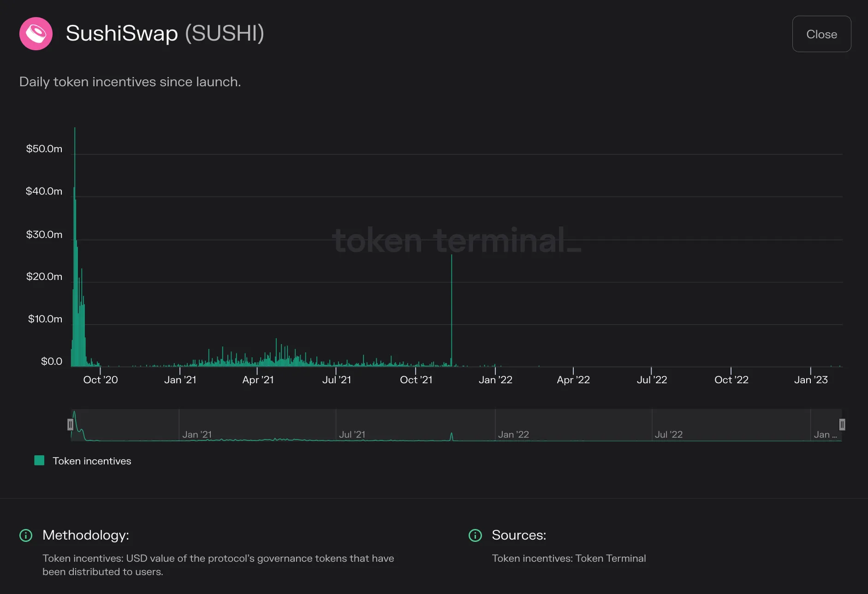The width and height of the screenshot is (868, 594).
Task: Click the Jan '21 x-axis label on main chart
Action: point(180,380)
